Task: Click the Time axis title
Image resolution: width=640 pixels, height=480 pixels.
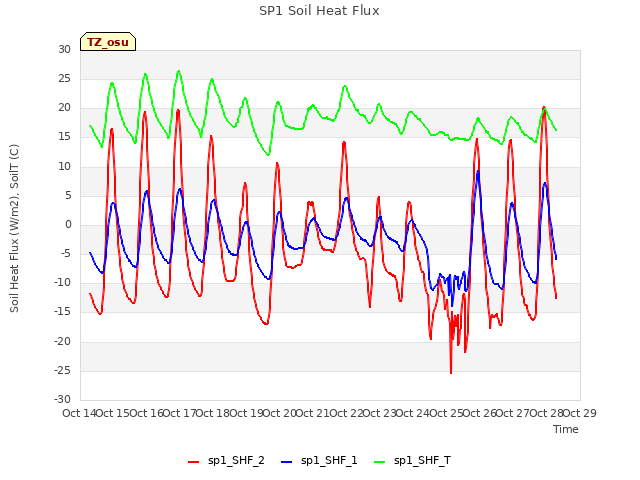Action: [566, 429]
